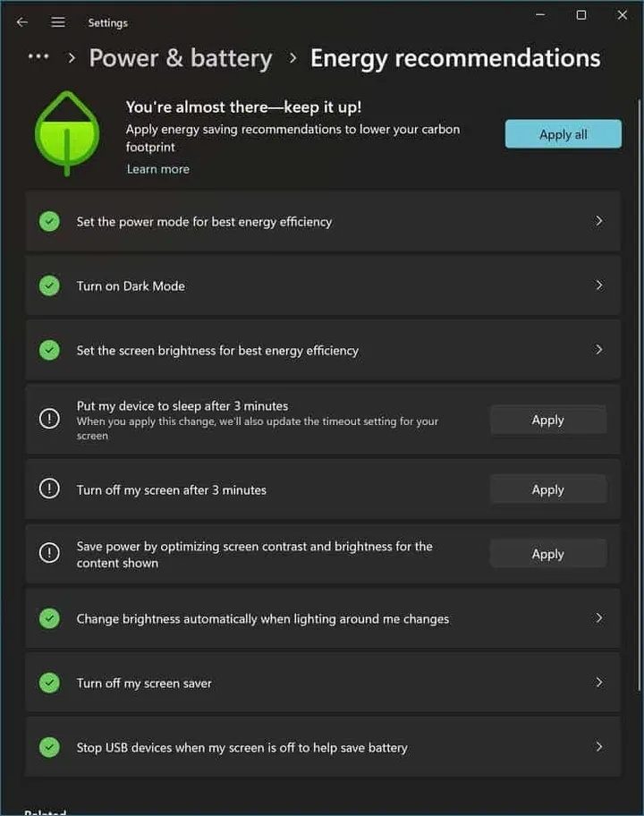Click the warning icon beside optimize contrast recommendation
This screenshot has height=816, width=644.
click(x=49, y=553)
